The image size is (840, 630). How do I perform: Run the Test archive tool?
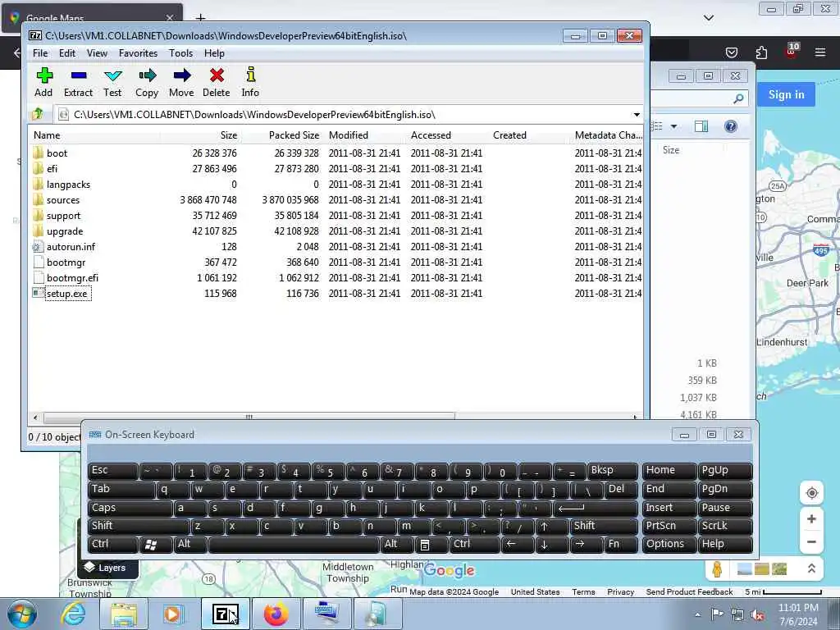[112, 82]
